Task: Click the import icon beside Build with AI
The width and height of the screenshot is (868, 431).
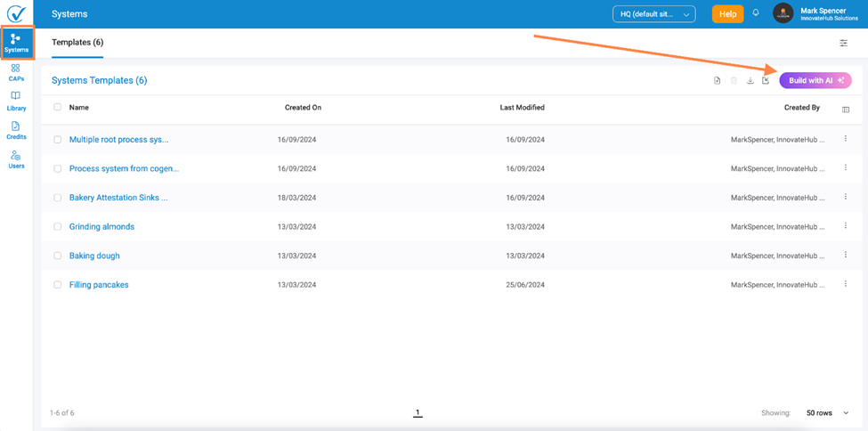Action: pyautogui.click(x=767, y=81)
